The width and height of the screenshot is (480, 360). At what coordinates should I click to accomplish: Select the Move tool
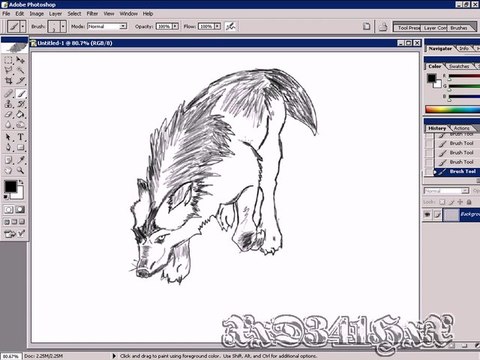click(x=20, y=60)
